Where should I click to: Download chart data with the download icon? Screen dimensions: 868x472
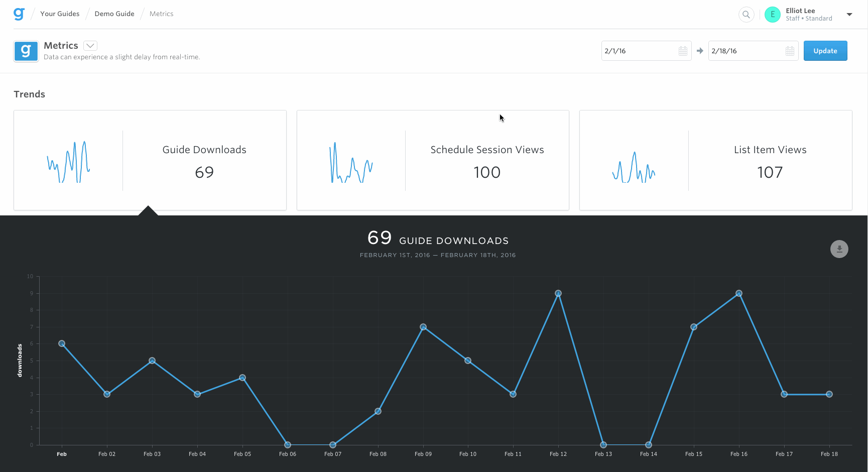[839, 249]
